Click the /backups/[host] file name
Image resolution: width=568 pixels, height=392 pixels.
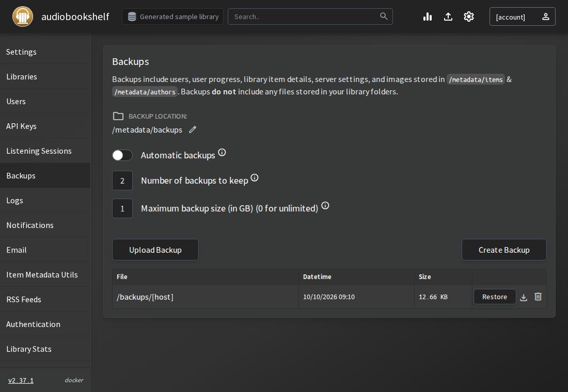(x=145, y=297)
